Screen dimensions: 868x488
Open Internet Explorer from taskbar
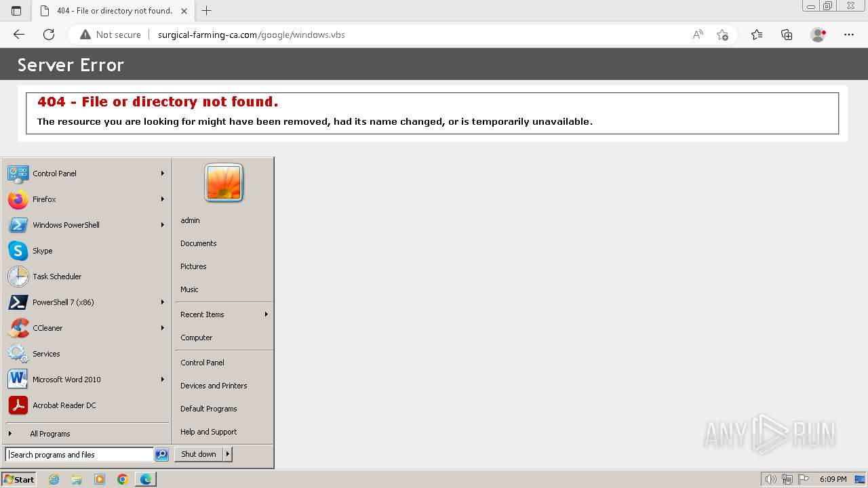[54, 479]
